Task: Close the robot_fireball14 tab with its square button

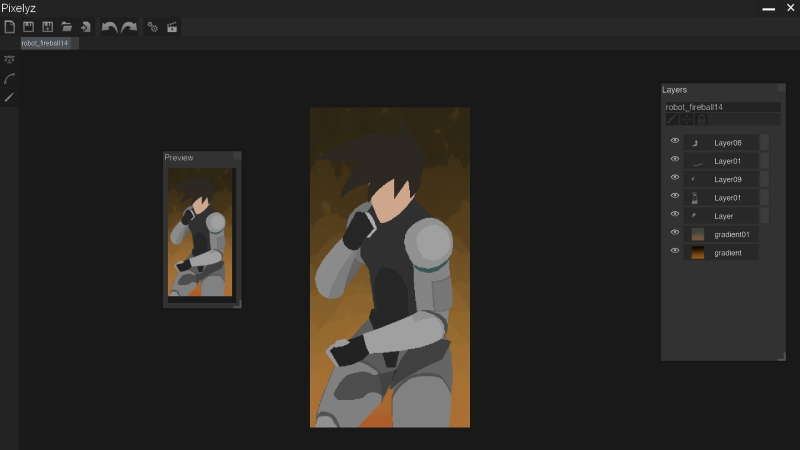Action: point(74,43)
